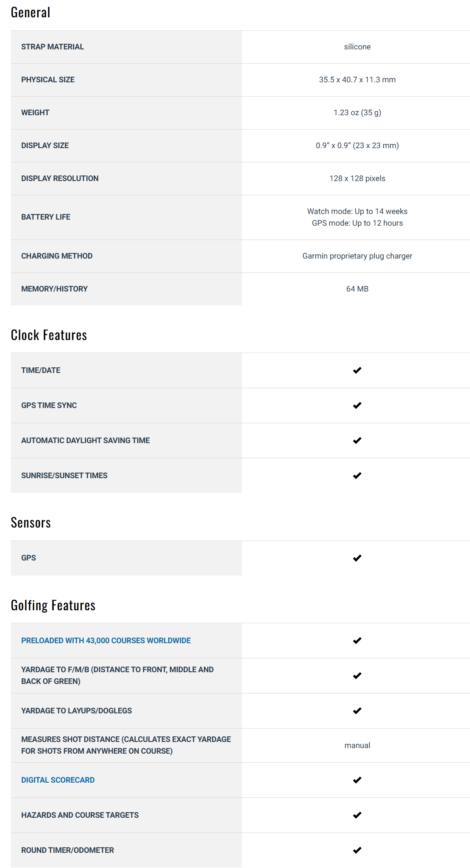Image resolution: width=470 pixels, height=868 pixels.
Task: Click the checkmark in the GPS sensor row
Action: tap(357, 558)
